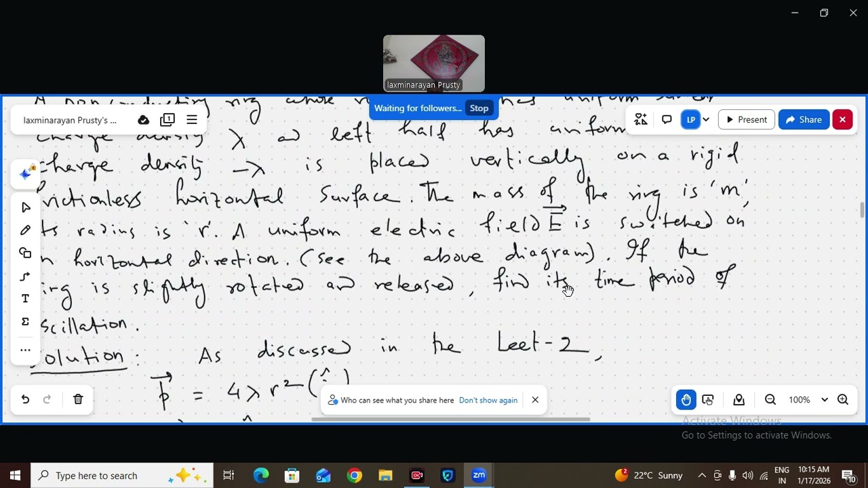Open Microsoft Edge from taskbar
868x488 pixels.
pos(261,476)
